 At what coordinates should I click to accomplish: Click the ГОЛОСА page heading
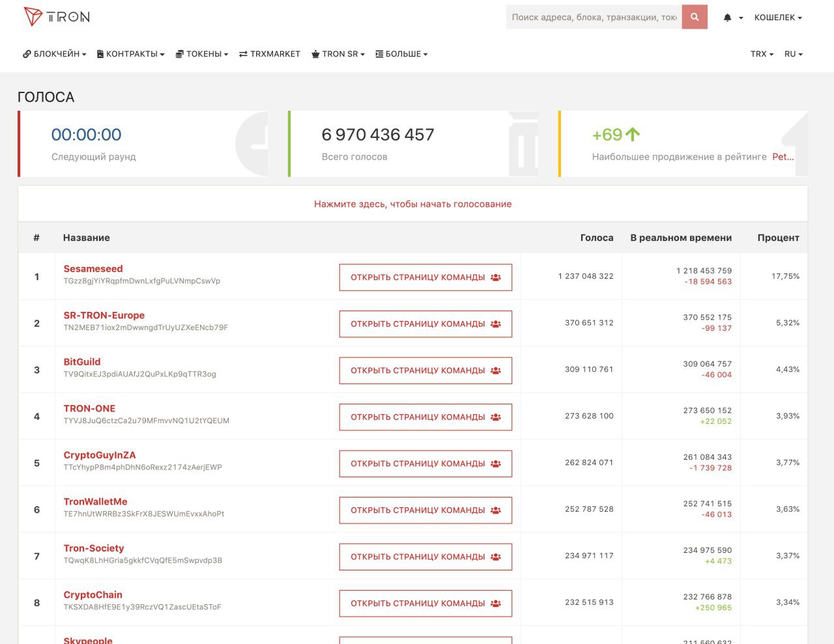click(x=46, y=97)
